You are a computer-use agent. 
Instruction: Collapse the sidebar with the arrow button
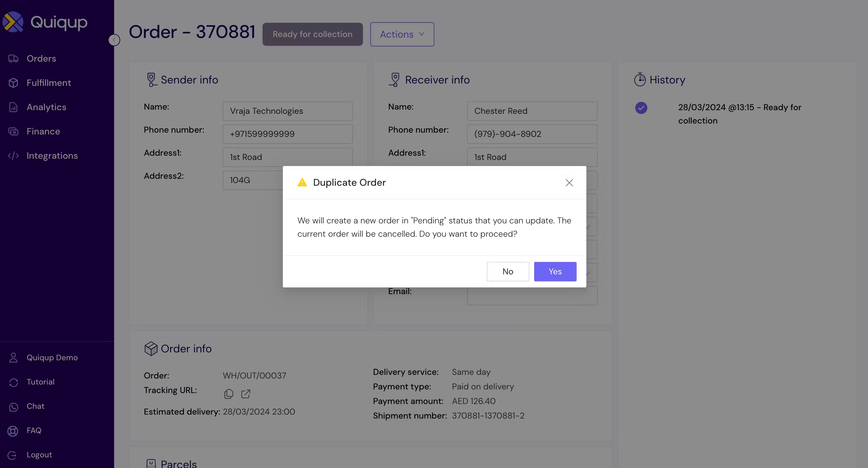pyautogui.click(x=114, y=40)
